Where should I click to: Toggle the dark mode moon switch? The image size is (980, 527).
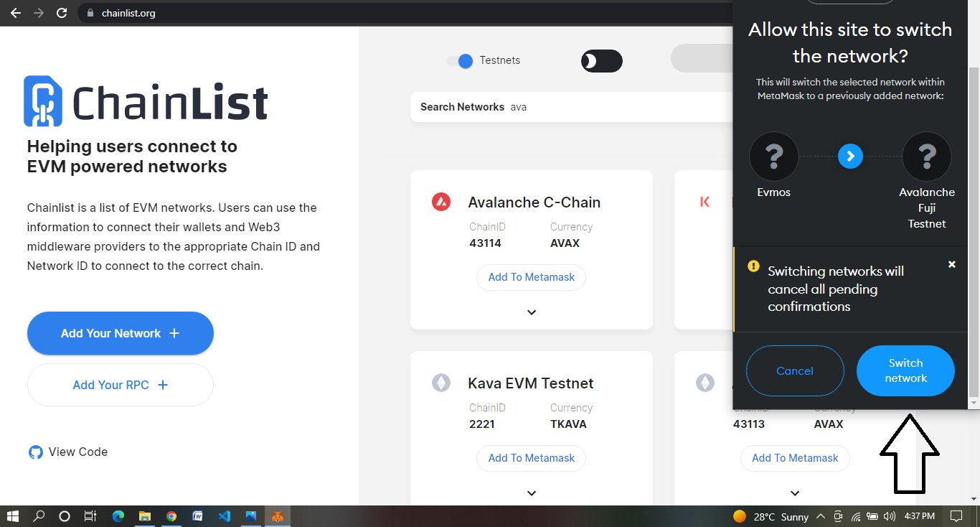(601, 62)
